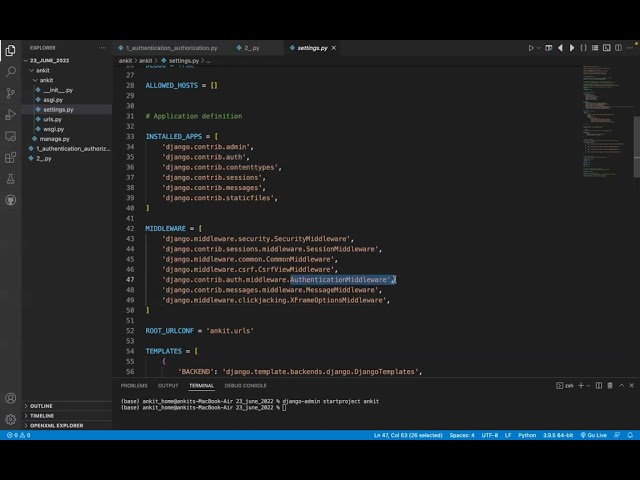Switch to the PROBLEMS panel tab
This screenshot has width=640, height=480.
click(x=134, y=385)
